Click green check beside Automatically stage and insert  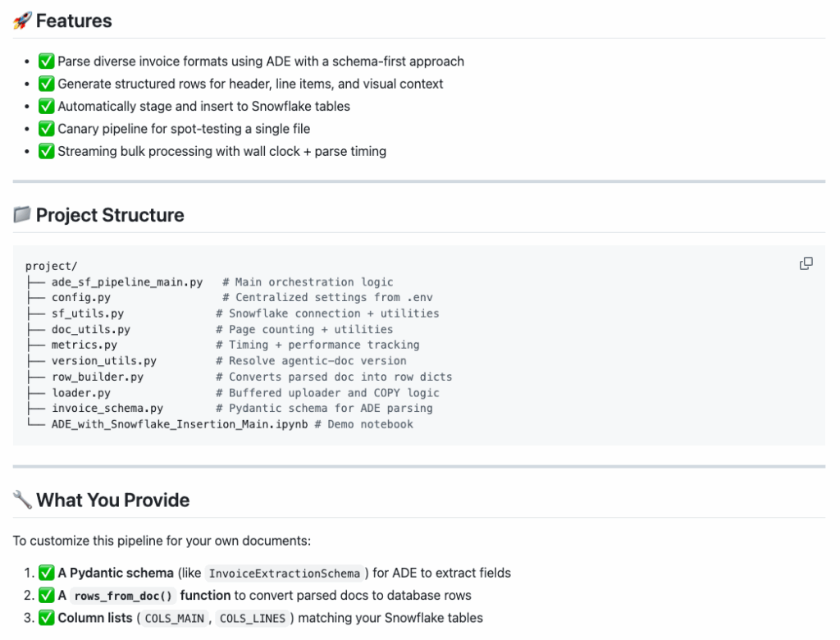(x=47, y=107)
